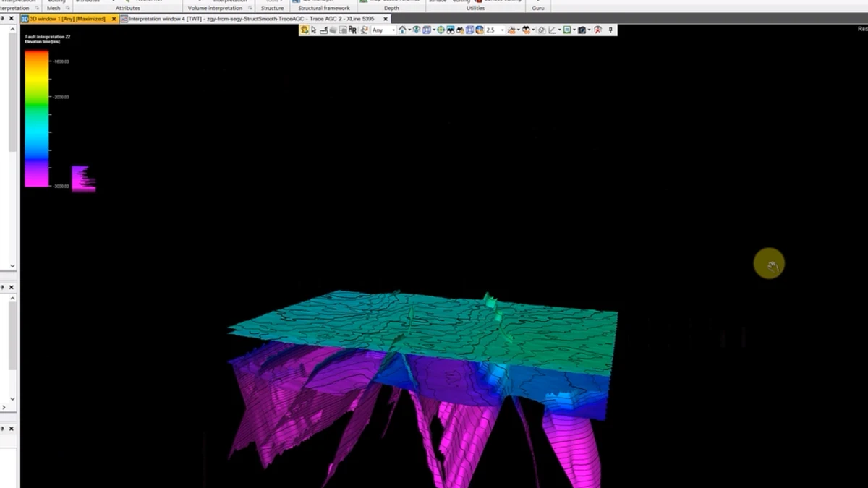The image size is (868, 488).
Task: Click the axis display icon
Action: [x=551, y=30]
